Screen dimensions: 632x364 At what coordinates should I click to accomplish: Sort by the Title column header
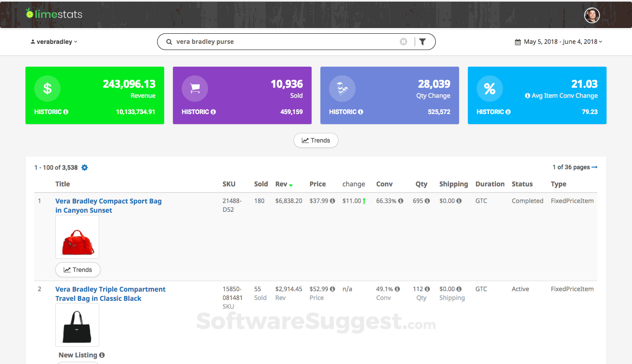tap(63, 184)
